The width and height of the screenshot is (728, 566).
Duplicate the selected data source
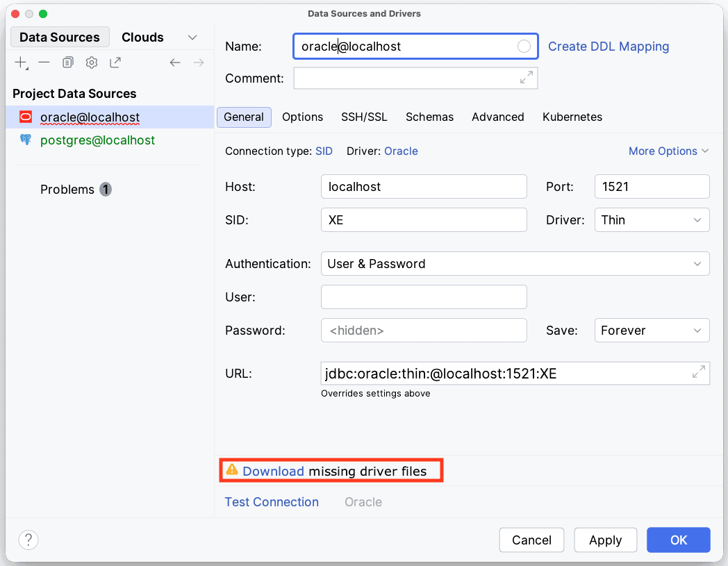tap(67, 63)
